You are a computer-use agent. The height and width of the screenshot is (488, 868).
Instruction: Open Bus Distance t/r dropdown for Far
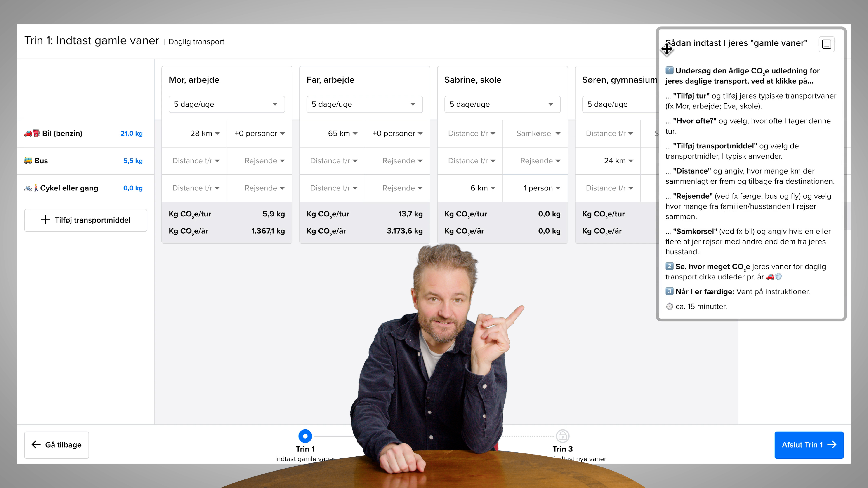332,161
